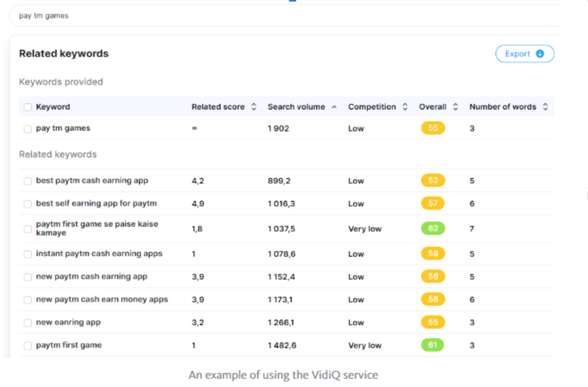
Task: Click search volume value '1 152,4'
Action: (x=282, y=277)
